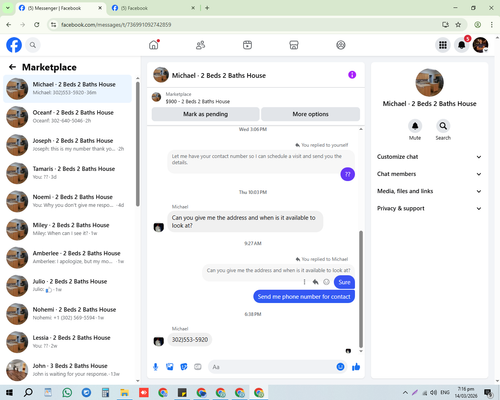The image size is (500, 400).
Task: Select the Messenger | Facebook tab
Action: click(60, 8)
